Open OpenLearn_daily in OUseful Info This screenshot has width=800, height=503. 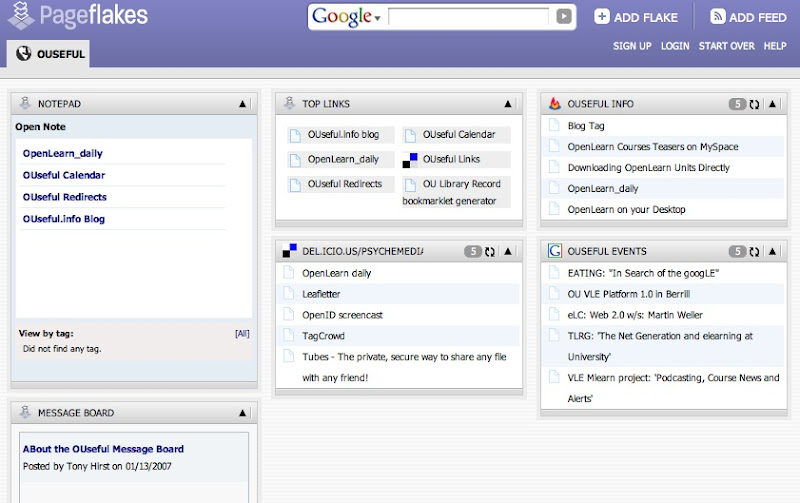pyautogui.click(x=603, y=189)
